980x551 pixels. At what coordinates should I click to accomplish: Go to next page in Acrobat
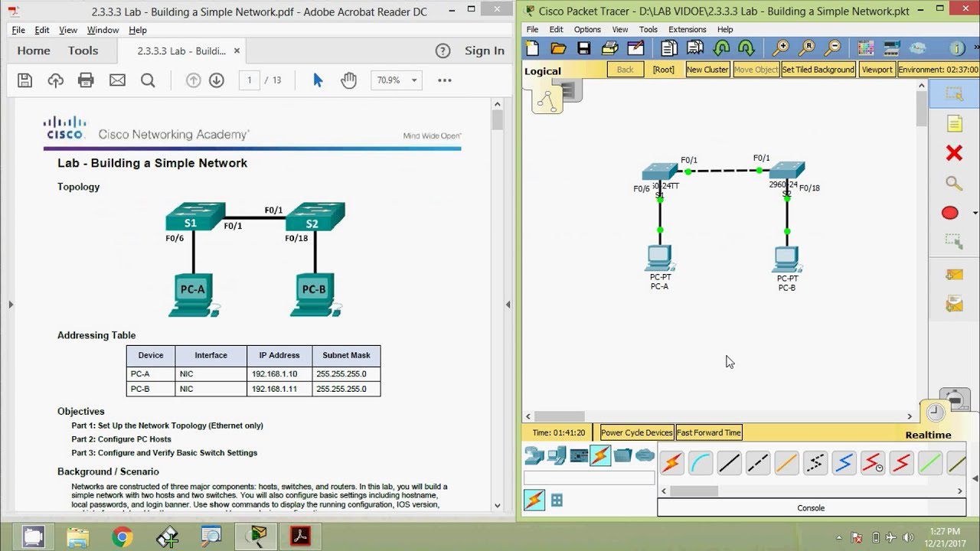point(217,80)
